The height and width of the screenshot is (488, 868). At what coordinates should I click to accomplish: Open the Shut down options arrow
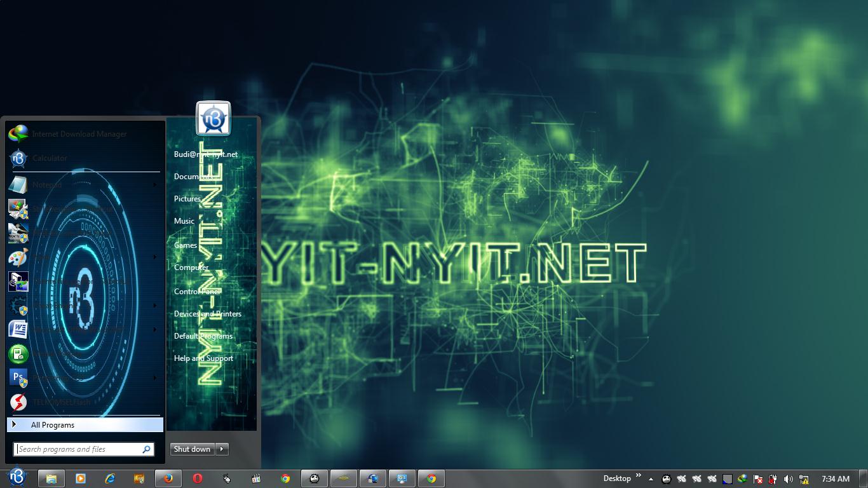[222, 449]
